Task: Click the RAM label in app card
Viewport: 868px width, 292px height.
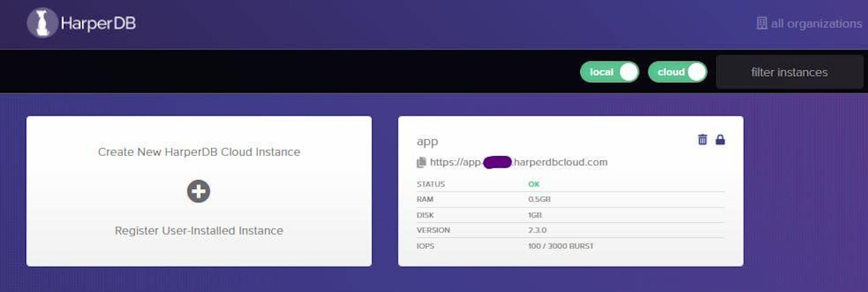Action: click(425, 199)
